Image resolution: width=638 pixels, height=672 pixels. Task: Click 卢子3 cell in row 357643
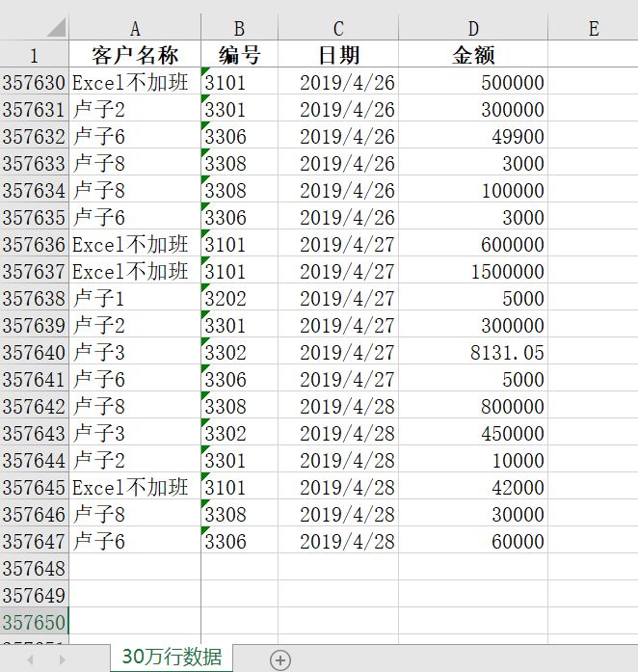coord(135,433)
